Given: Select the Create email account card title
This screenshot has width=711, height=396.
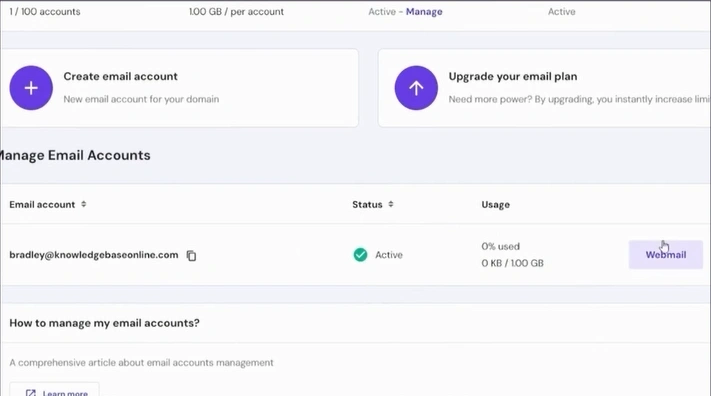Looking at the screenshot, I should [x=120, y=76].
